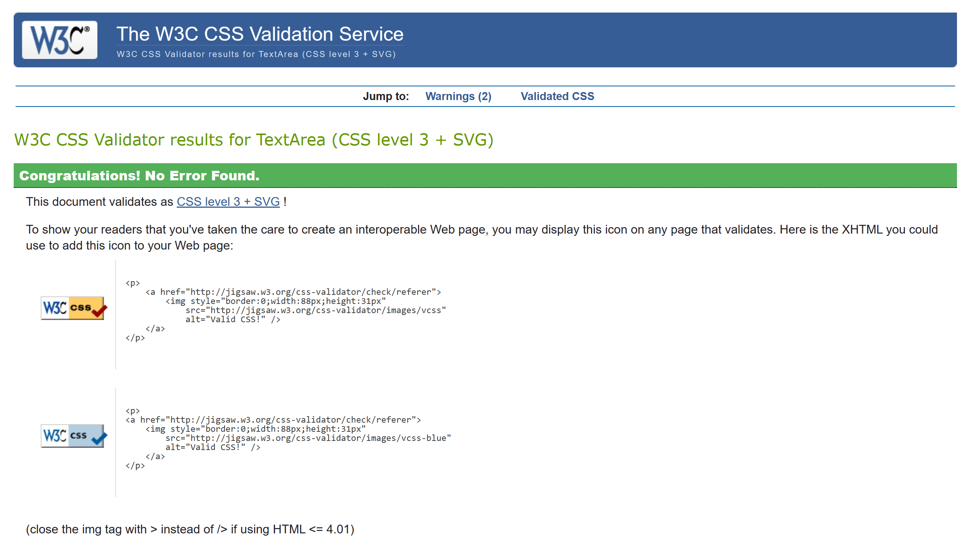Viewport: 968px width, 560px height.
Task: Click first snippet's alt Valid CSS line
Action: pos(233,319)
